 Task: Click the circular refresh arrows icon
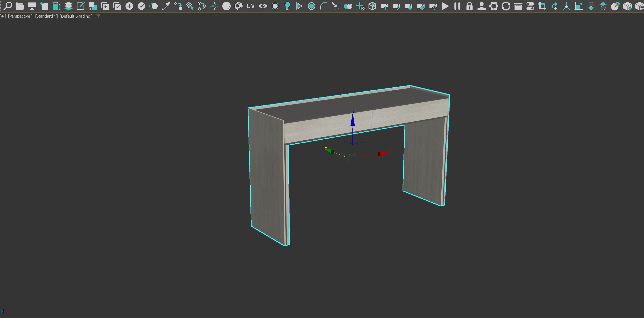(506, 6)
